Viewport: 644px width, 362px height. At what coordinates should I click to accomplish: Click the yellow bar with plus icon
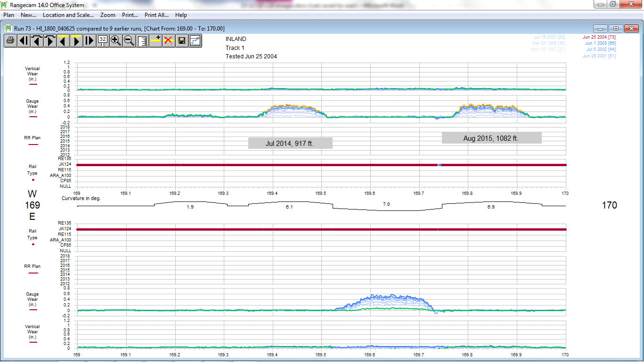[x=155, y=40]
